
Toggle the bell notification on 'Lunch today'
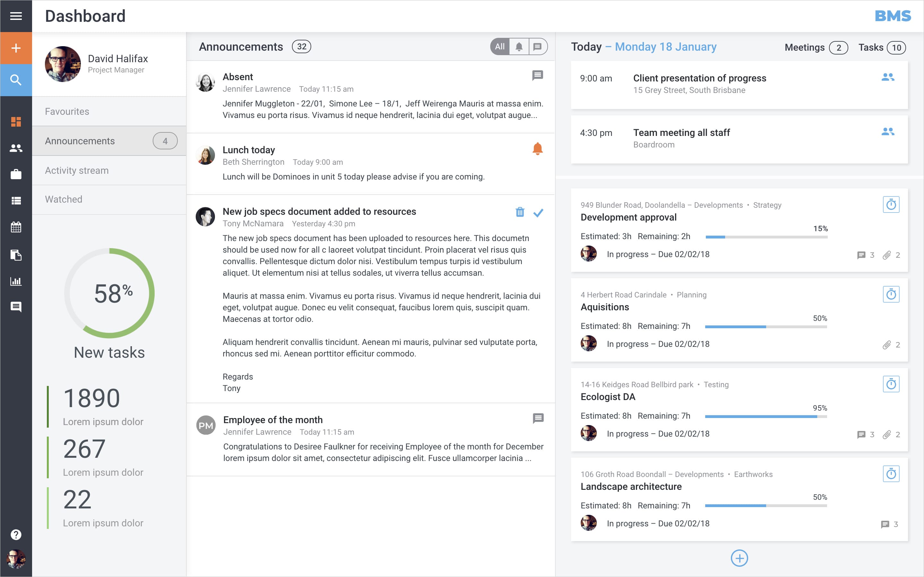(538, 149)
